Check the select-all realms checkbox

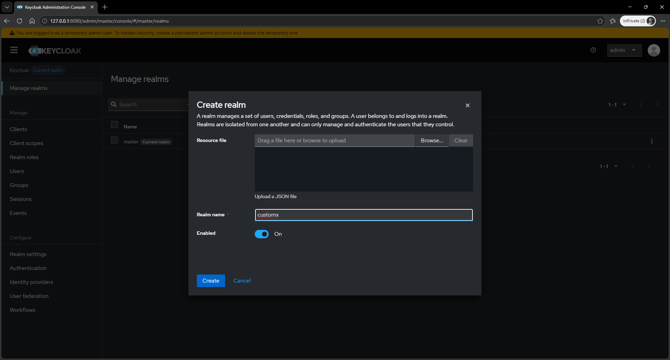click(x=114, y=125)
